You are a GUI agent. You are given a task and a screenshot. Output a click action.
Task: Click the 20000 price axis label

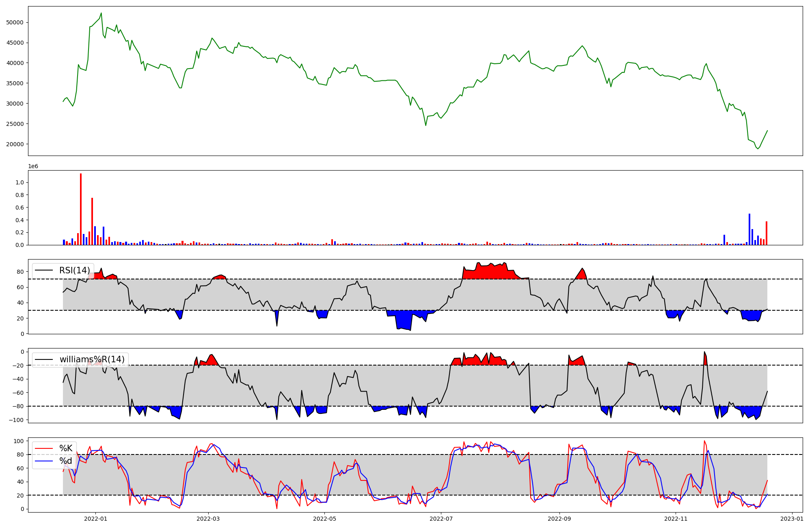click(x=15, y=144)
